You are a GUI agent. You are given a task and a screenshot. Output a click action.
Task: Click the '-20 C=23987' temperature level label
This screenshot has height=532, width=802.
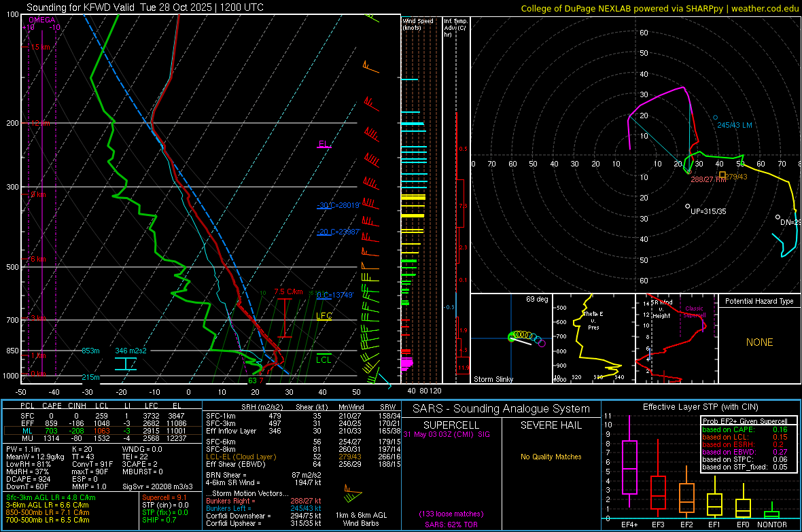pos(338,232)
